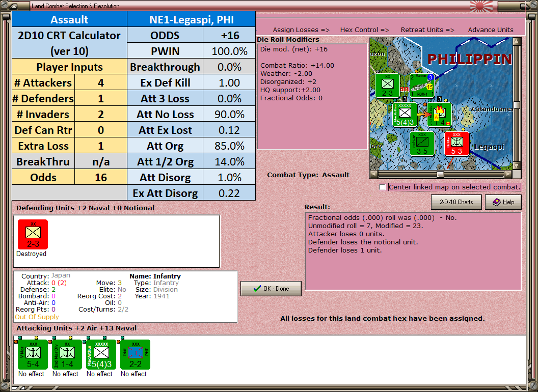Click the Att Org value 85.0%
538x392 pixels.
point(229,146)
